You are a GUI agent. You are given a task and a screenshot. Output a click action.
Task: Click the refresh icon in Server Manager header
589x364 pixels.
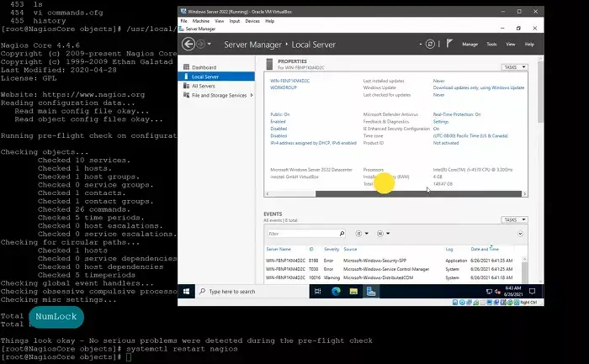pos(427,44)
